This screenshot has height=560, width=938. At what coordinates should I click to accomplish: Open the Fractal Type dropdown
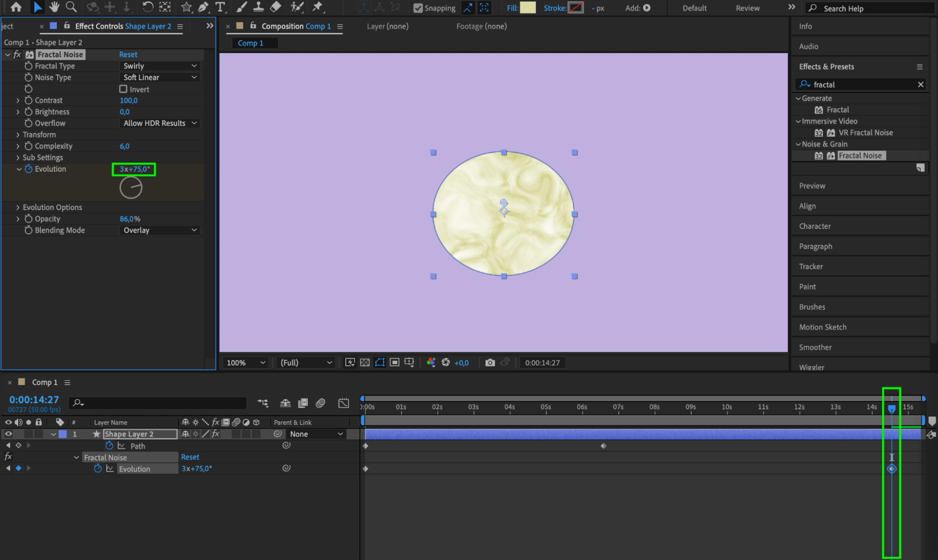point(160,66)
